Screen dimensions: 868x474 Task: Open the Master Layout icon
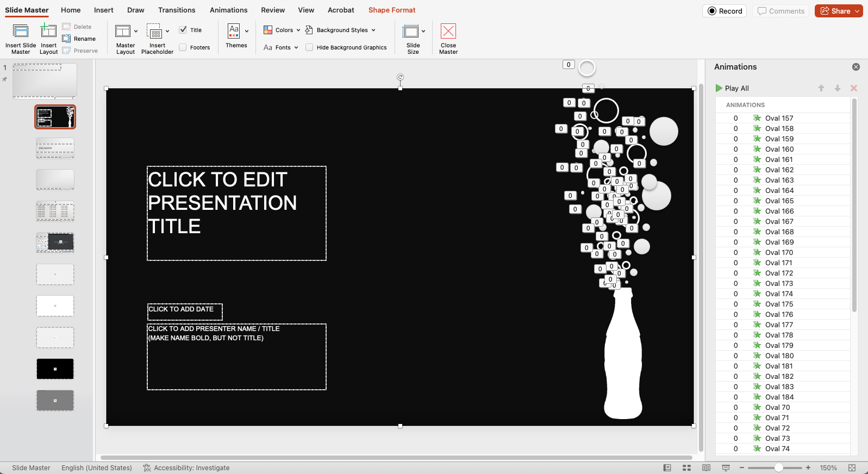[x=123, y=31]
